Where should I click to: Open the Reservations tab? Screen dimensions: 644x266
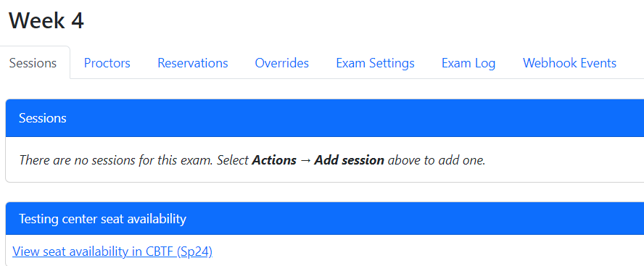point(193,63)
